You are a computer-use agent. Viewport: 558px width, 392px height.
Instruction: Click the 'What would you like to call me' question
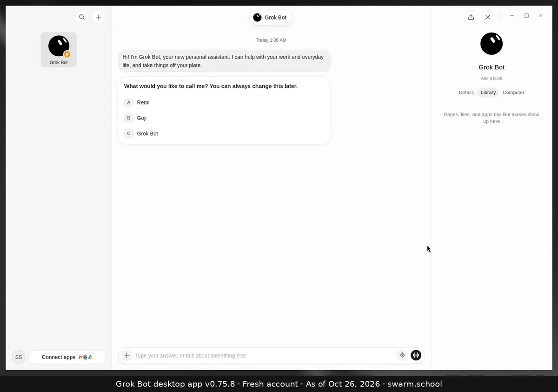[x=211, y=86]
